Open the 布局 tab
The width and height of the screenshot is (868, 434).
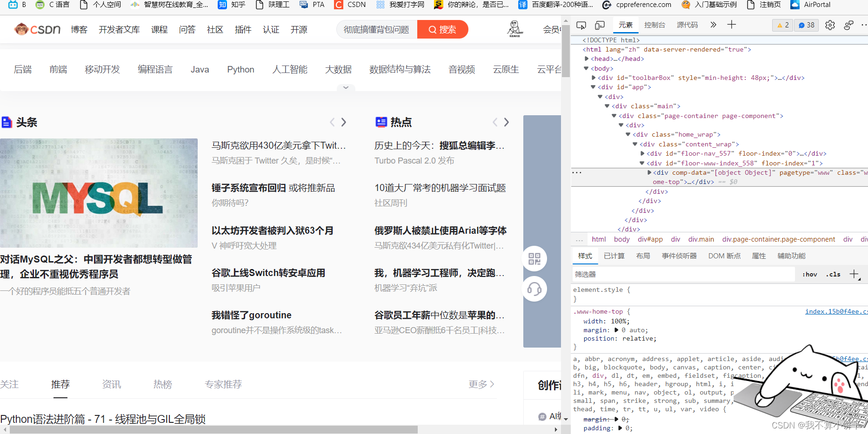[643, 256]
